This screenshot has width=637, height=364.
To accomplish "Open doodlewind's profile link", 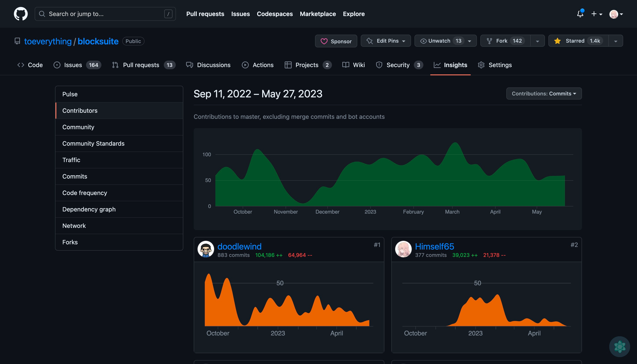I will [x=239, y=246].
